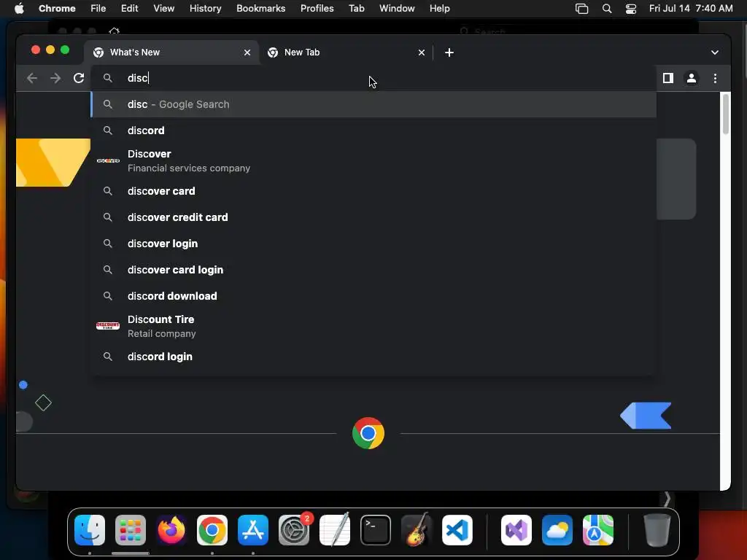Pick the discover card suggestion
The width and height of the screenshot is (747, 560).
[373, 191]
